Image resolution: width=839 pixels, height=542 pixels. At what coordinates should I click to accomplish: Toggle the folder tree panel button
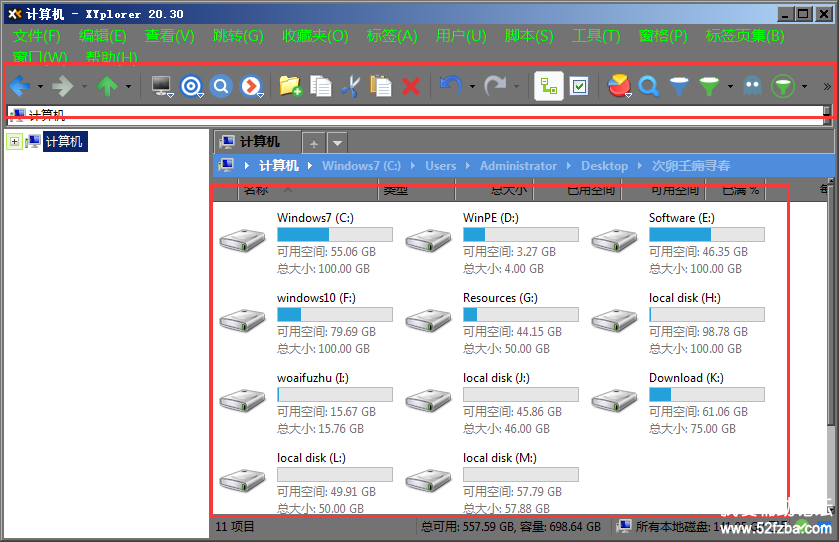(x=548, y=86)
